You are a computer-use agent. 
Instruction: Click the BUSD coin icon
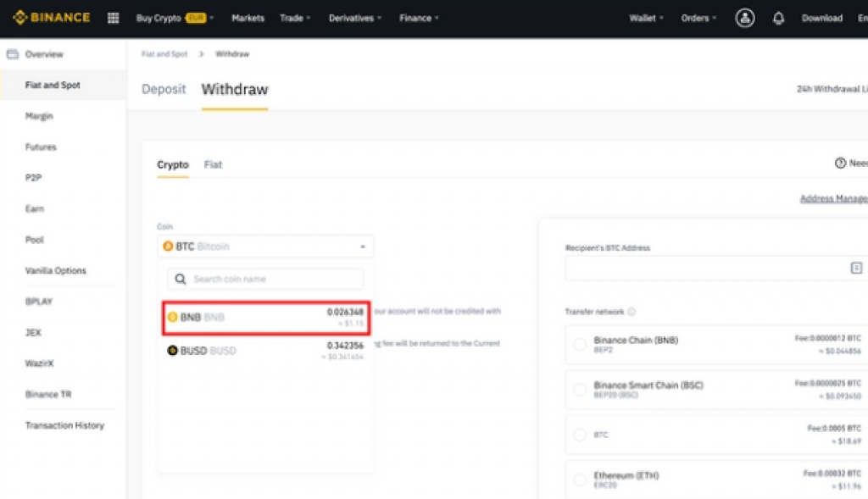172,350
